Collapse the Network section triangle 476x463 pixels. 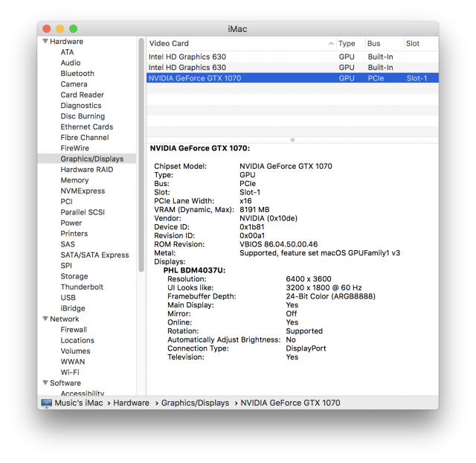[45, 319]
